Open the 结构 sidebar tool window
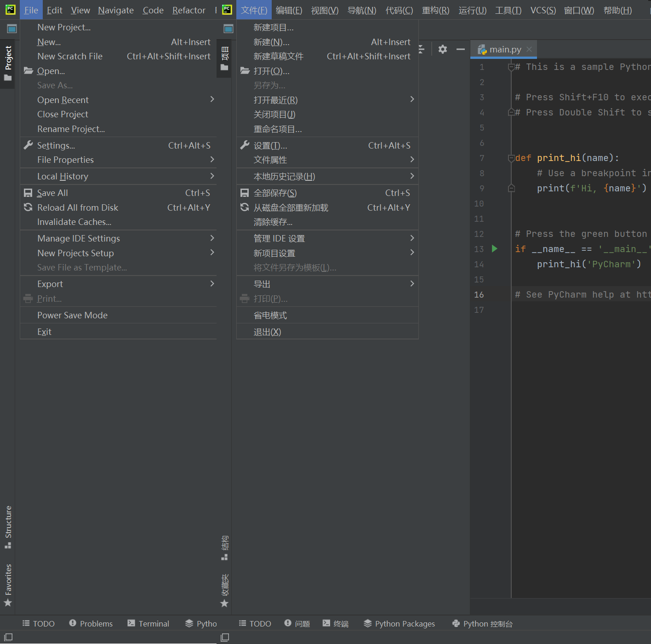This screenshot has height=644, width=651. tap(224, 548)
